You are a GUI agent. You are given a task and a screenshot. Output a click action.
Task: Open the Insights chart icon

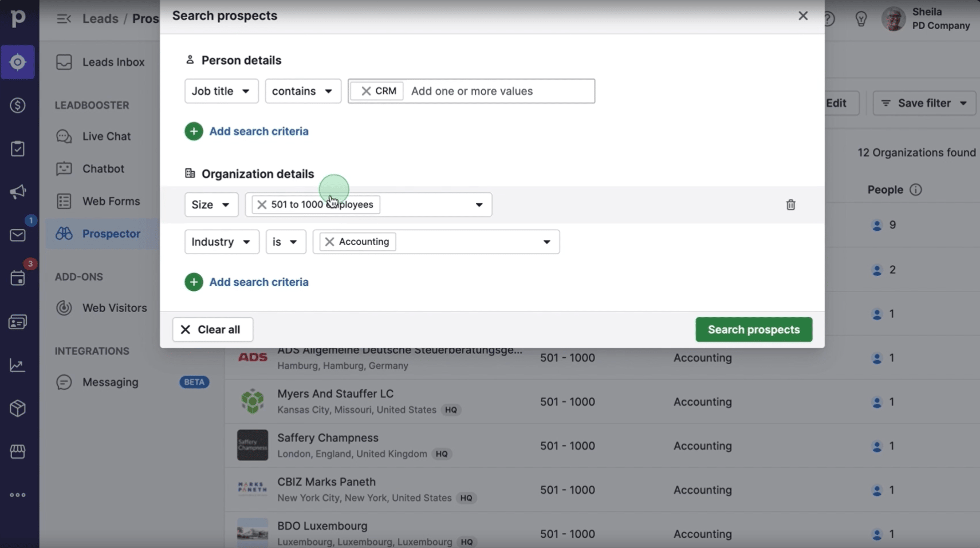pyautogui.click(x=18, y=365)
